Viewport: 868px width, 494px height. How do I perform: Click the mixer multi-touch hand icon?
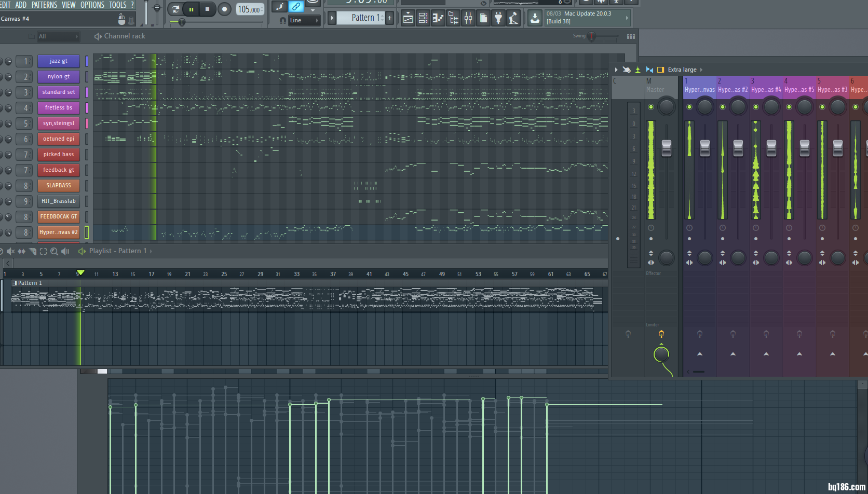tap(627, 70)
